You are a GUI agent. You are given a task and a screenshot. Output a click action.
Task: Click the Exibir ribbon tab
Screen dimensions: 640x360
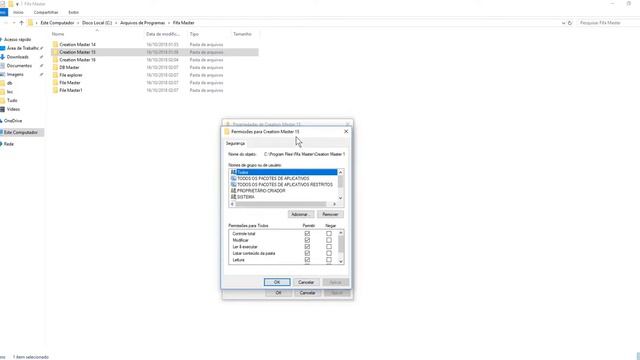tap(73, 12)
